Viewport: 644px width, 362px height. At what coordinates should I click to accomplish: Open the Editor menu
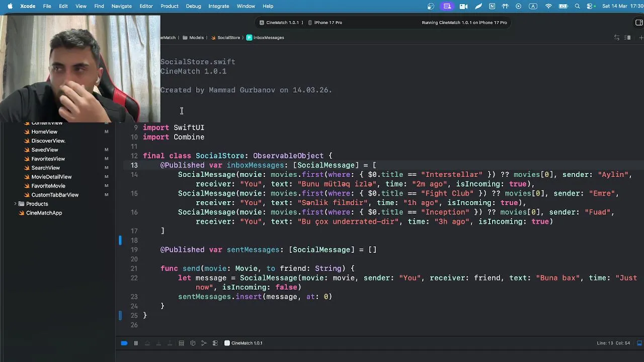(146, 6)
